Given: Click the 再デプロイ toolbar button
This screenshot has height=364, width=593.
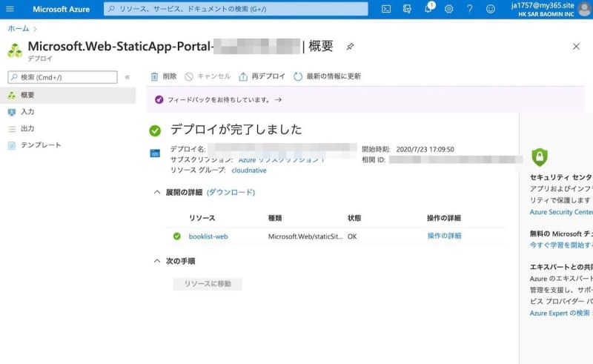Looking at the screenshot, I should 262,76.
